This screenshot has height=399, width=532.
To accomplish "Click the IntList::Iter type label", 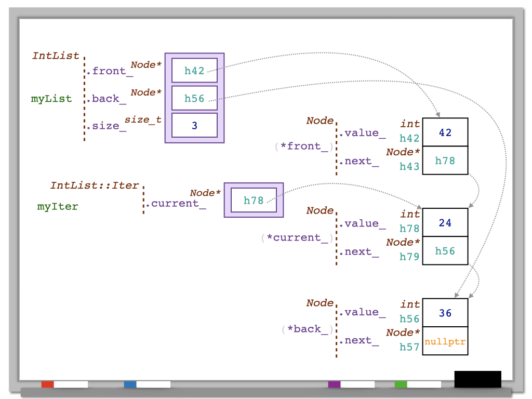I will point(95,185).
